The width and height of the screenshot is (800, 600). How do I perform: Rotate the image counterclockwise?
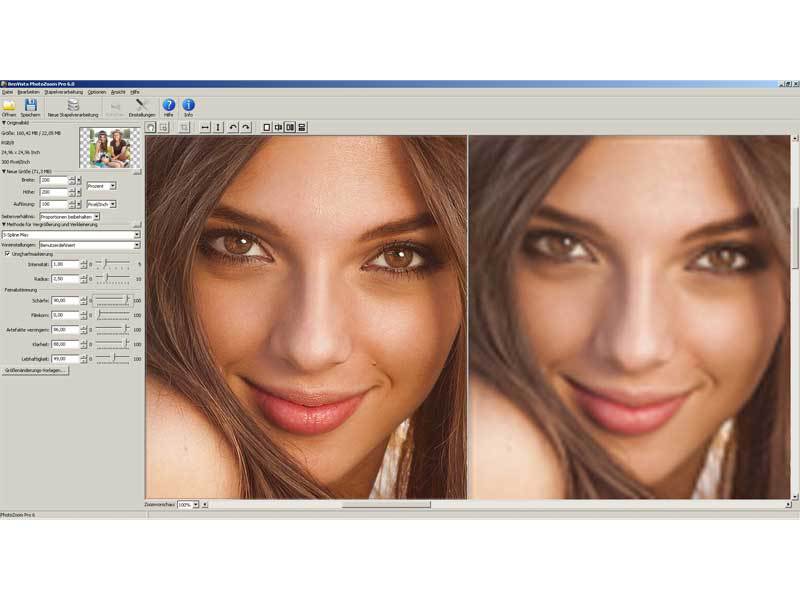[x=233, y=127]
